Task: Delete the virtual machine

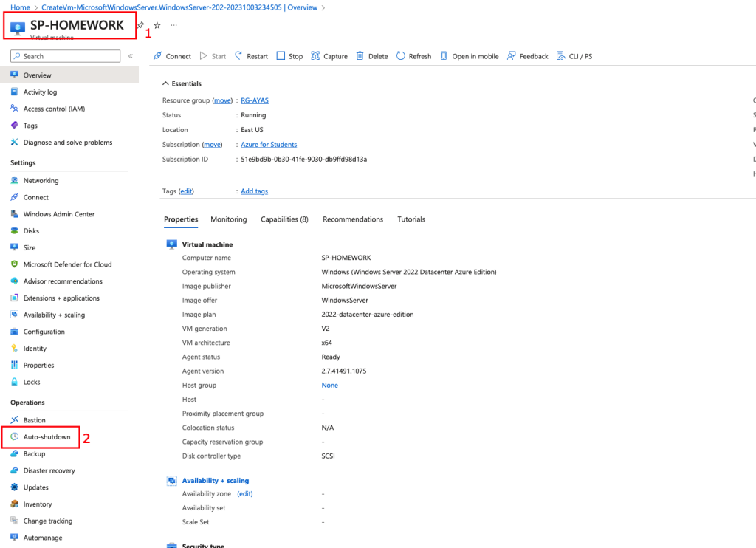Action: click(x=360, y=56)
